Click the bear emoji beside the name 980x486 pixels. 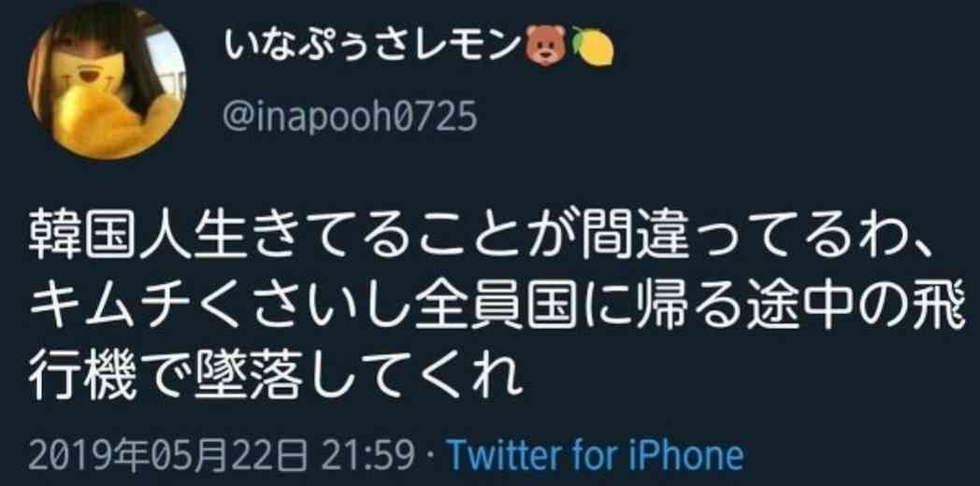tap(546, 48)
